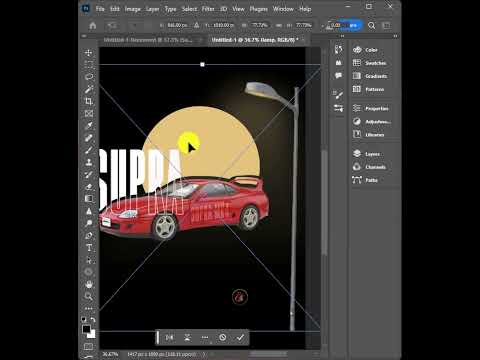Select the Crop tool
Image resolution: width=480 pixels, height=360 pixels.
click(88, 101)
